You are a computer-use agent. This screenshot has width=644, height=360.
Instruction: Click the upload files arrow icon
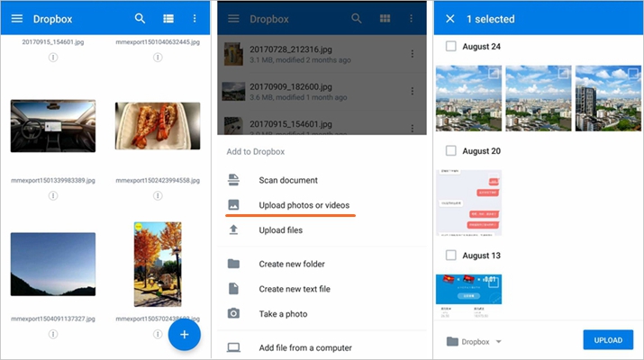click(233, 229)
